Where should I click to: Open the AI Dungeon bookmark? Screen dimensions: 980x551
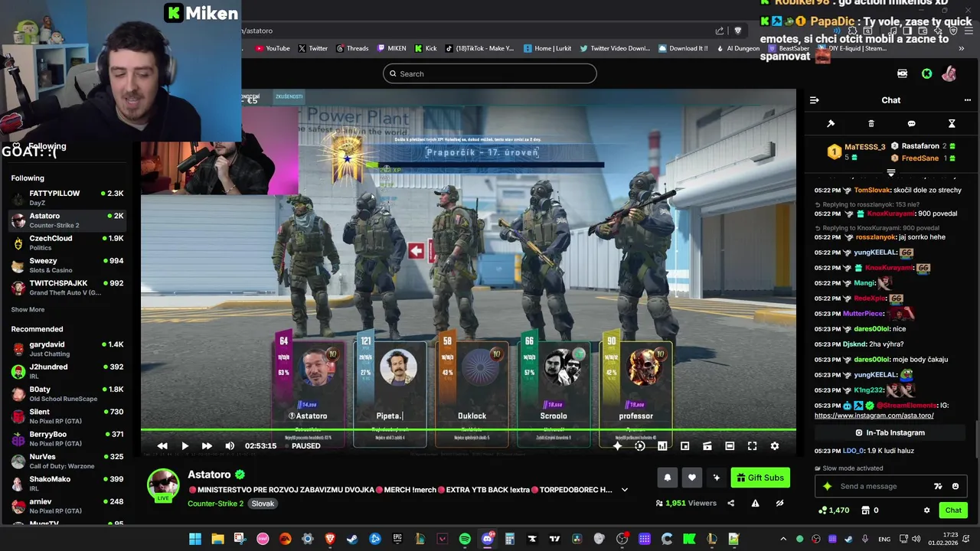[x=738, y=48]
